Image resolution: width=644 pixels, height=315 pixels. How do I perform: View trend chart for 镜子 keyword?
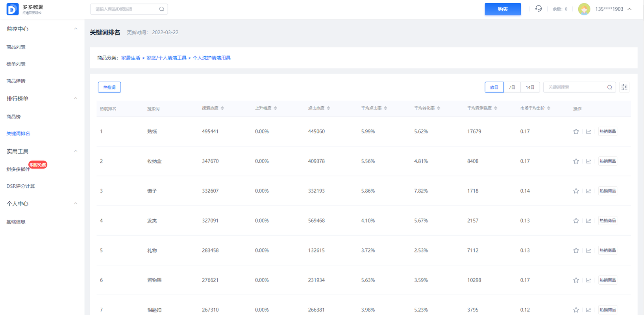pyautogui.click(x=588, y=191)
